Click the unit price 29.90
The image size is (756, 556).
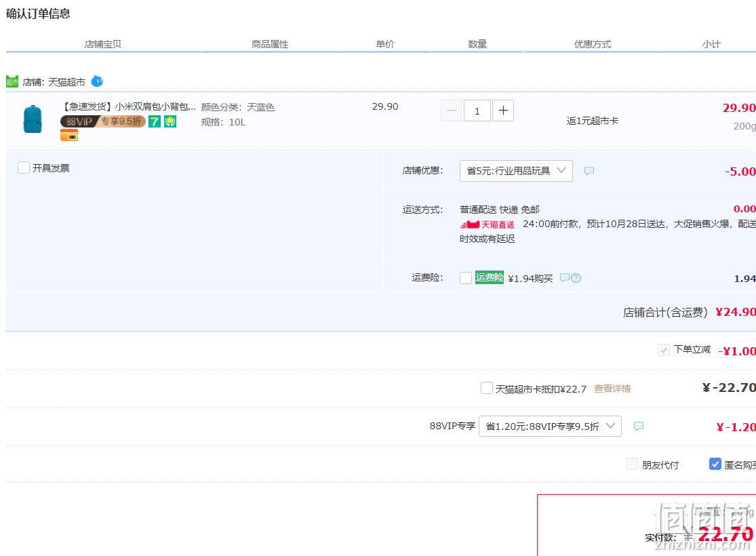click(x=385, y=106)
